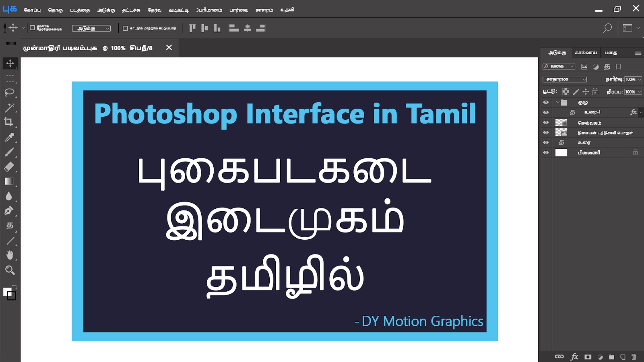The width and height of the screenshot is (644, 362).
Task: Select the Eraser tool
Action: (9, 167)
